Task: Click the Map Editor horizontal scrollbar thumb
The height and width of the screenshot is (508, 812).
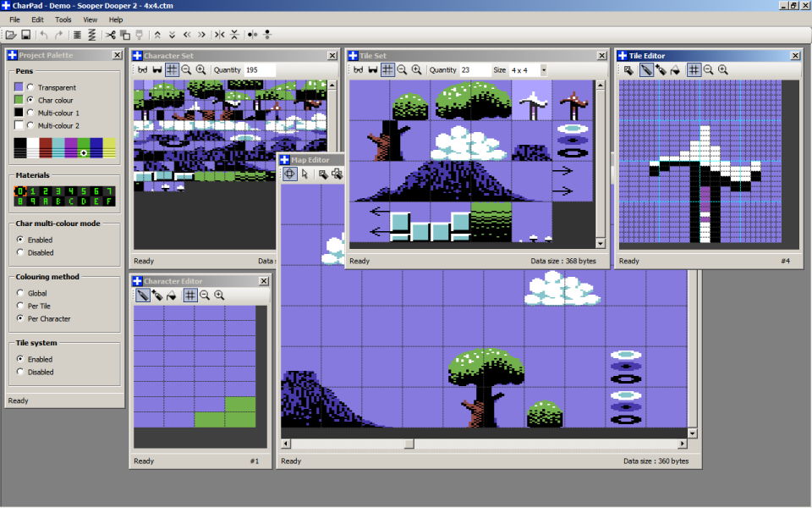Action: pyautogui.click(x=409, y=444)
